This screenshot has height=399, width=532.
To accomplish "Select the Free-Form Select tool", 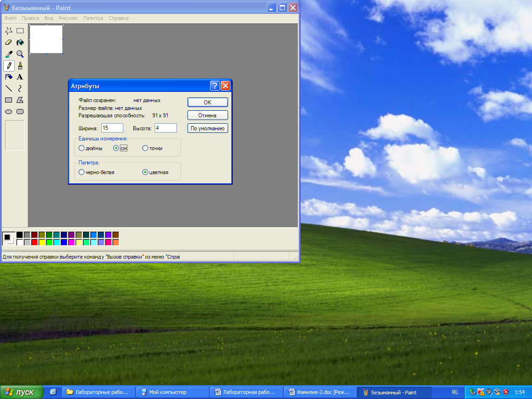I will (x=9, y=31).
